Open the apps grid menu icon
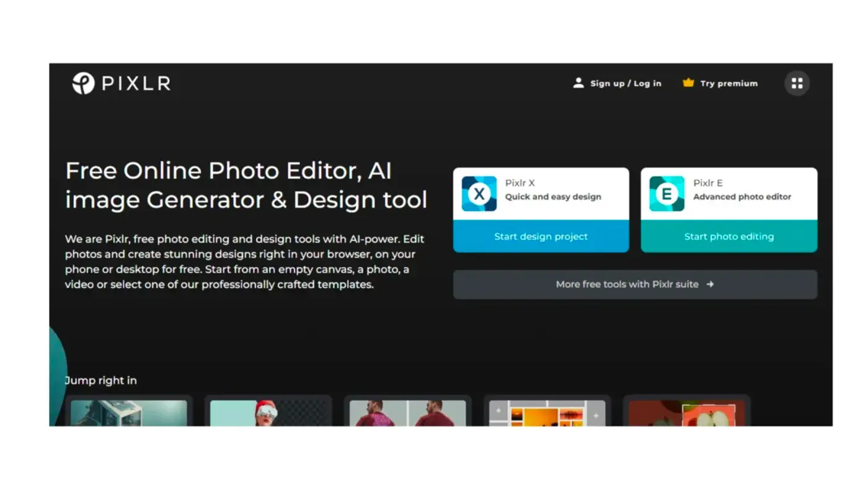 797,83
